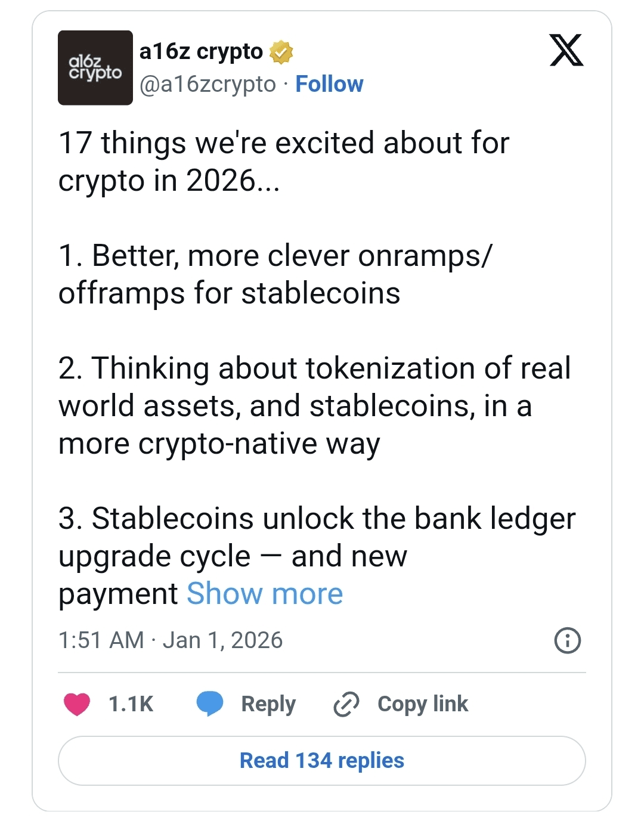
Task: Click item 1 about onramps/offramps
Action: [275, 274]
